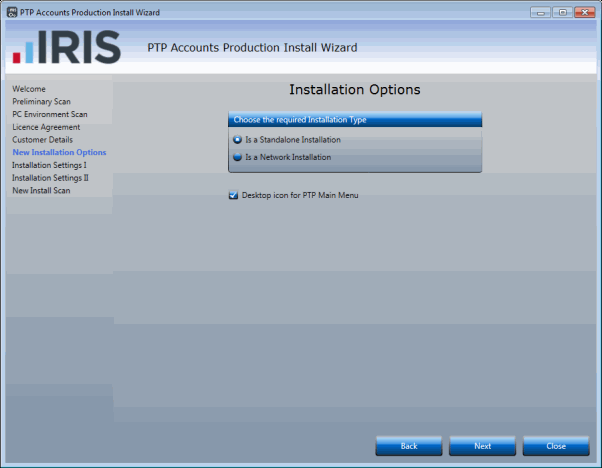
Task: Click the Close button at bottom
Action: (x=556, y=446)
